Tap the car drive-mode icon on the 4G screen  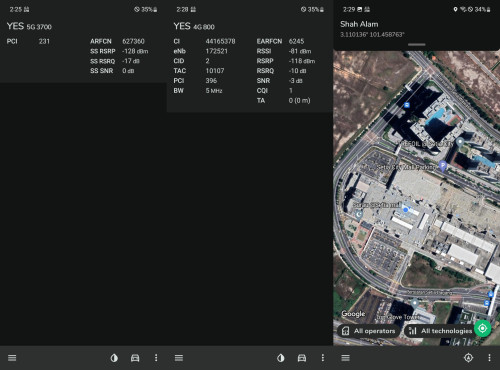point(302,358)
